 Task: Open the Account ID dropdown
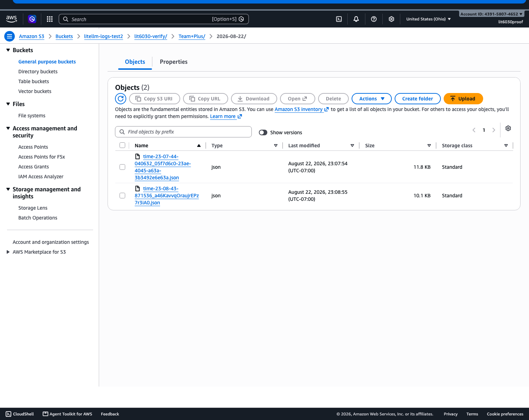coord(492,14)
